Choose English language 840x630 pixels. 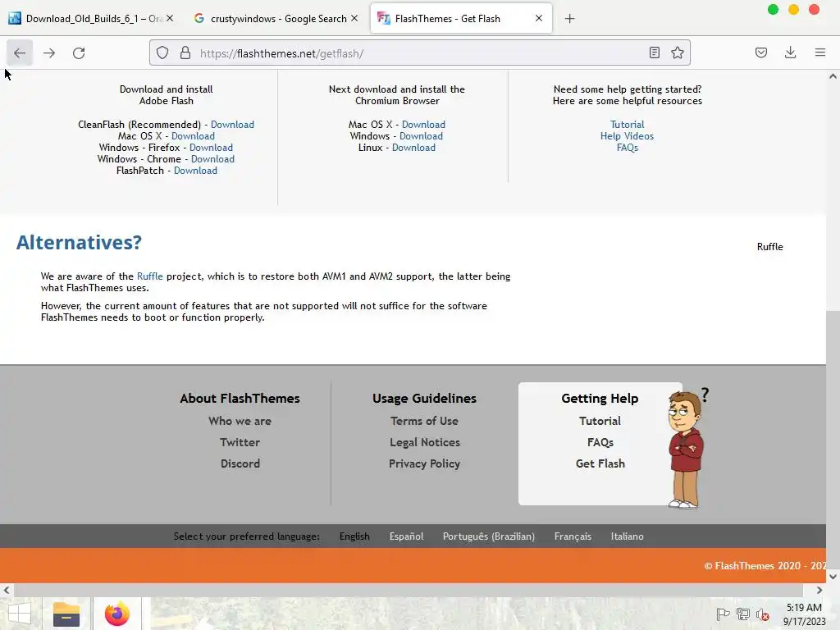[x=354, y=536]
